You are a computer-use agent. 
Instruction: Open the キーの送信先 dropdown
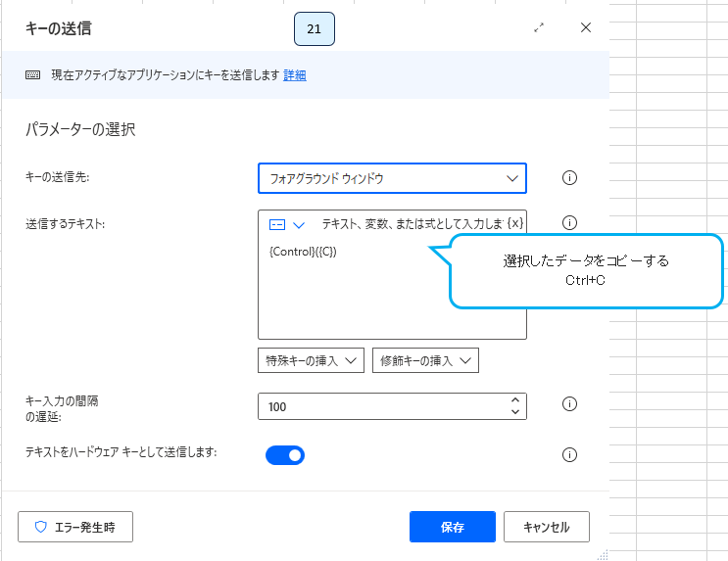point(392,178)
